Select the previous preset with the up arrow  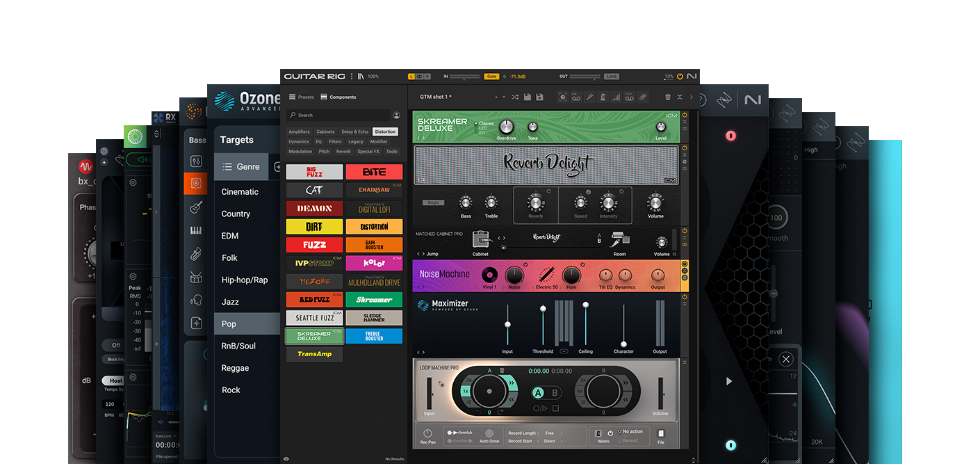point(495,97)
